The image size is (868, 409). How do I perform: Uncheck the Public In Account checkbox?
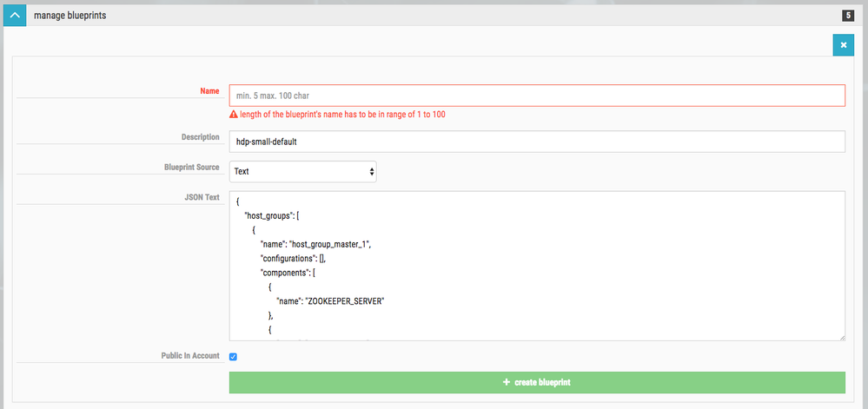tap(233, 357)
